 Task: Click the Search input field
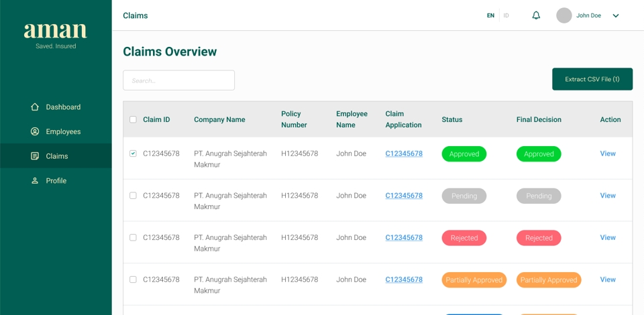click(x=178, y=80)
